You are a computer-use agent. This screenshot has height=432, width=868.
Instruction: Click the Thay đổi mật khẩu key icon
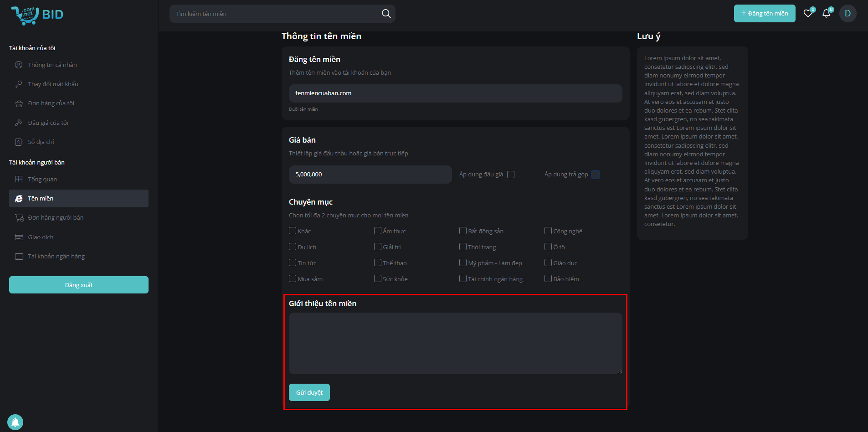tap(19, 84)
